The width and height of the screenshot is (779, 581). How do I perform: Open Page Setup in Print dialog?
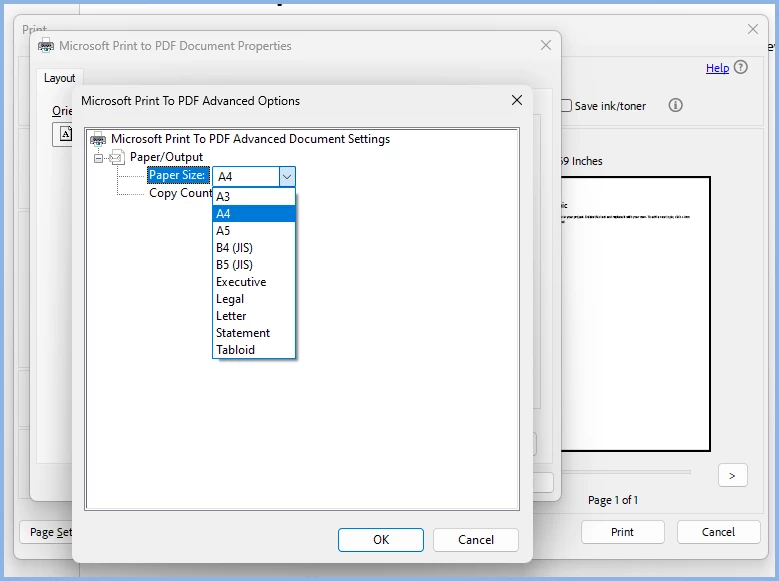click(x=46, y=532)
